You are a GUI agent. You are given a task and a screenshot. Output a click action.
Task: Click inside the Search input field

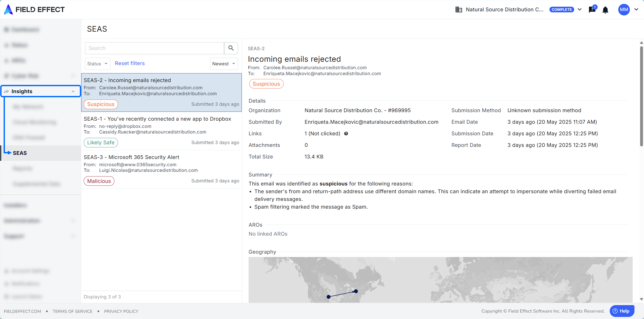155,48
